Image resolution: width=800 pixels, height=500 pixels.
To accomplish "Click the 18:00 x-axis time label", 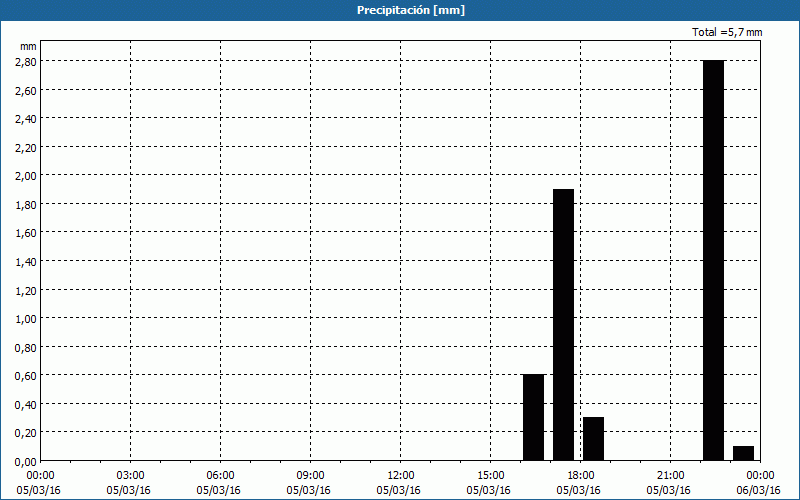I will (580, 476).
